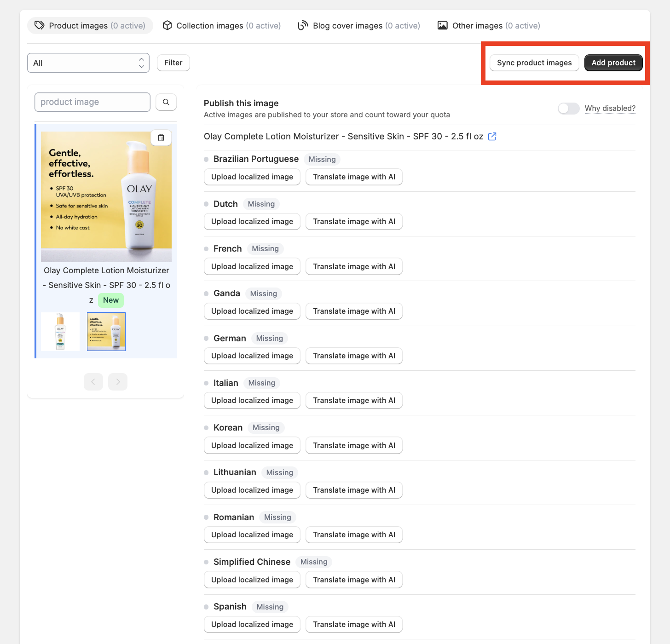Upload localized image for German
670x644 pixels.
click(x=252, y=356)
